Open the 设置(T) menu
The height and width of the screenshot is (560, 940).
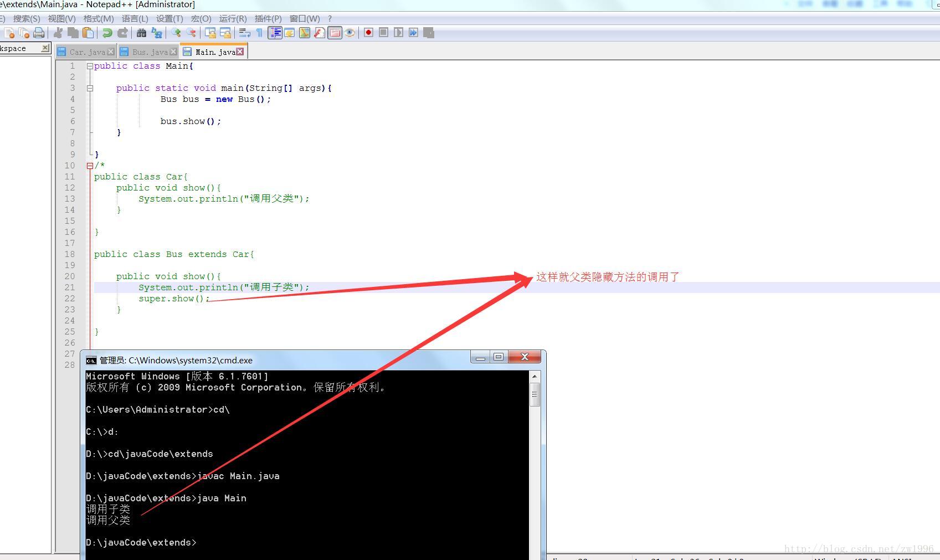tap(169, 19)
